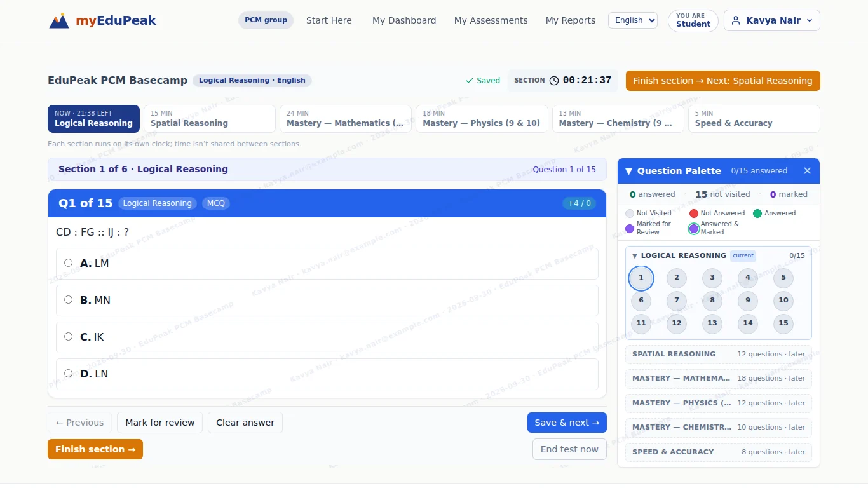Click the bottom Finish section button
Screen dimensions: 868x488
point(95,449)
